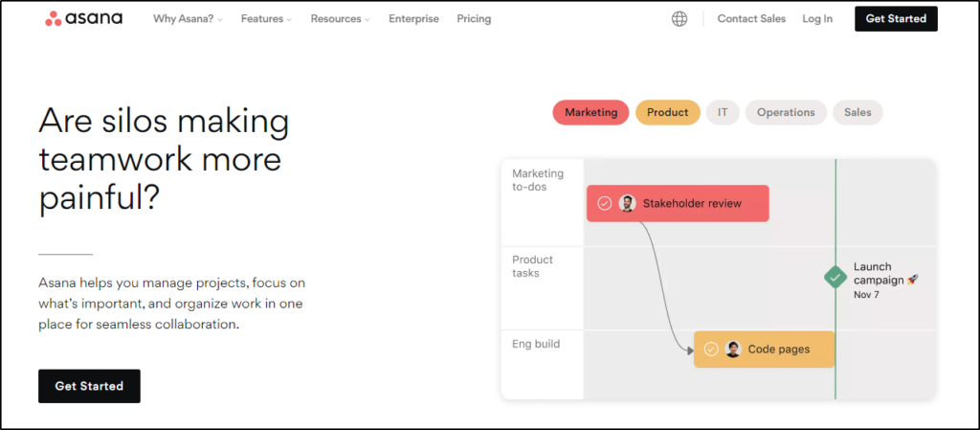Click the Log In link
980x430 pixels.
tap(817, 18)
